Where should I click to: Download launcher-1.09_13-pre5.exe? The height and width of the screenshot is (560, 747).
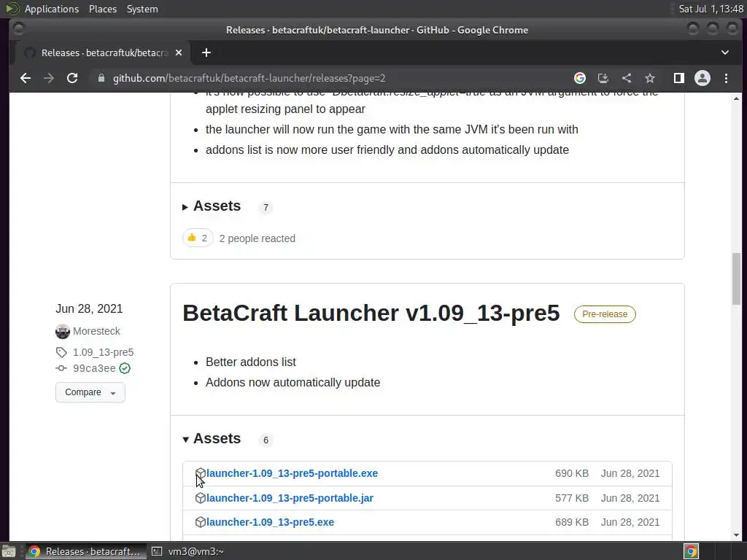270,522
